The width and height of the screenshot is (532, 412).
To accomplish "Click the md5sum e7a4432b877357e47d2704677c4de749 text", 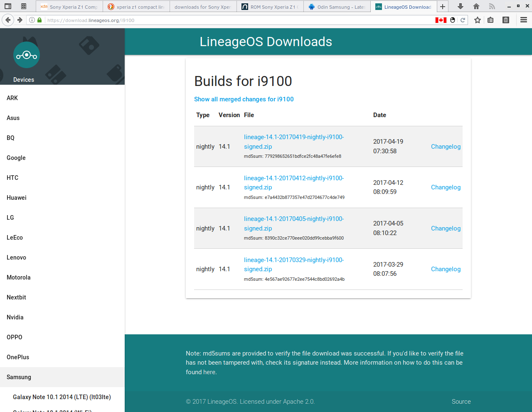I will click(294, 198).
